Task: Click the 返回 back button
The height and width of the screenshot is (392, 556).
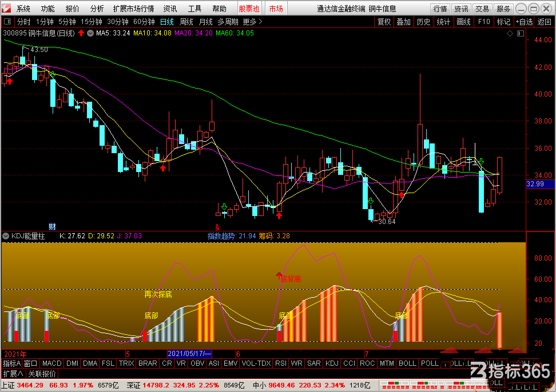Action: pyautogui.click(x=545, y=22)
